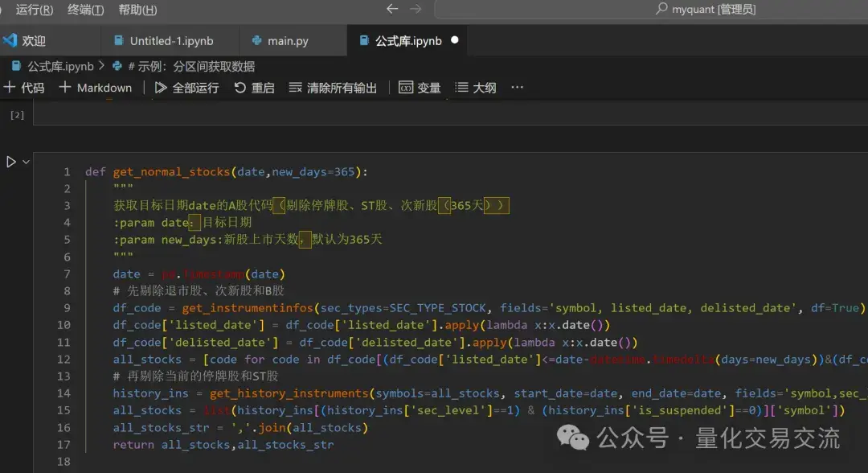
Task: Click ':param new_days' docstring line
Action: pyautogui.click(x=248, y=240)
